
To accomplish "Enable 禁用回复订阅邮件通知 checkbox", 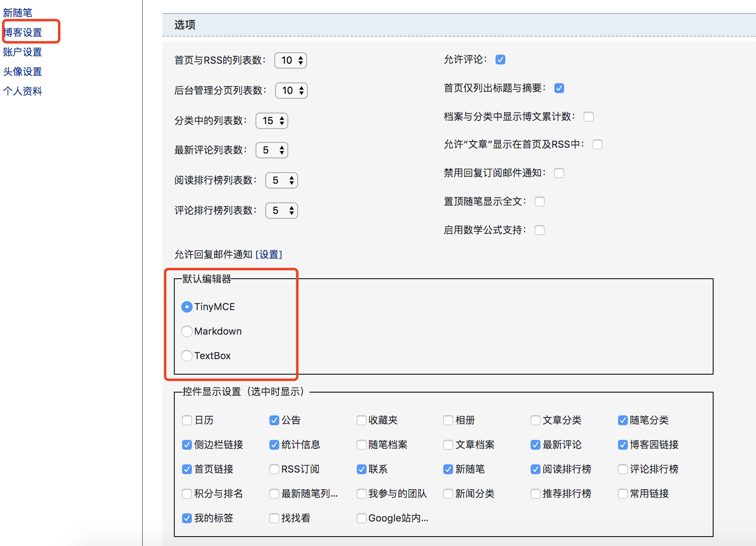I will click(559, 173).
